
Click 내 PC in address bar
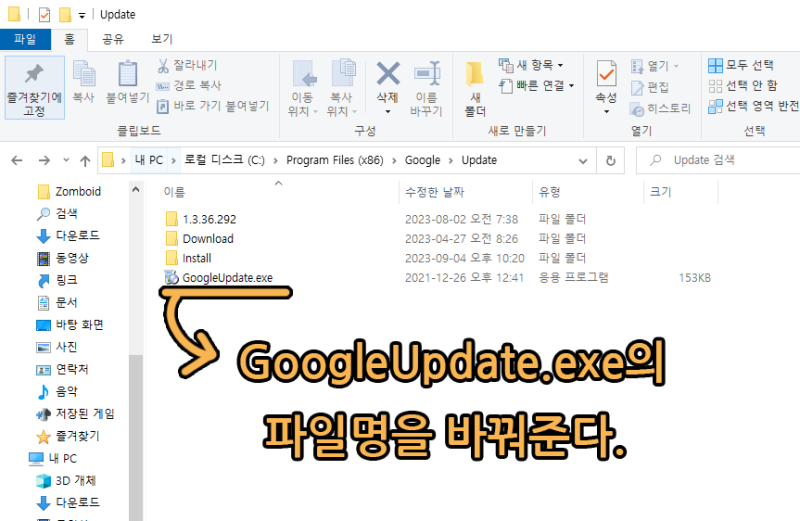click(148, 160)
